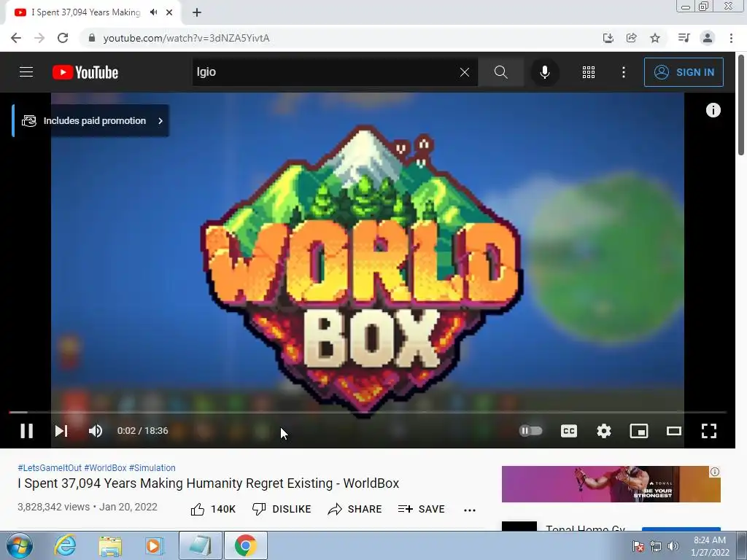The width and height of the screenshot is (747, 560).
Task: Open the YouTube apps grid
Action: [589, 72]
